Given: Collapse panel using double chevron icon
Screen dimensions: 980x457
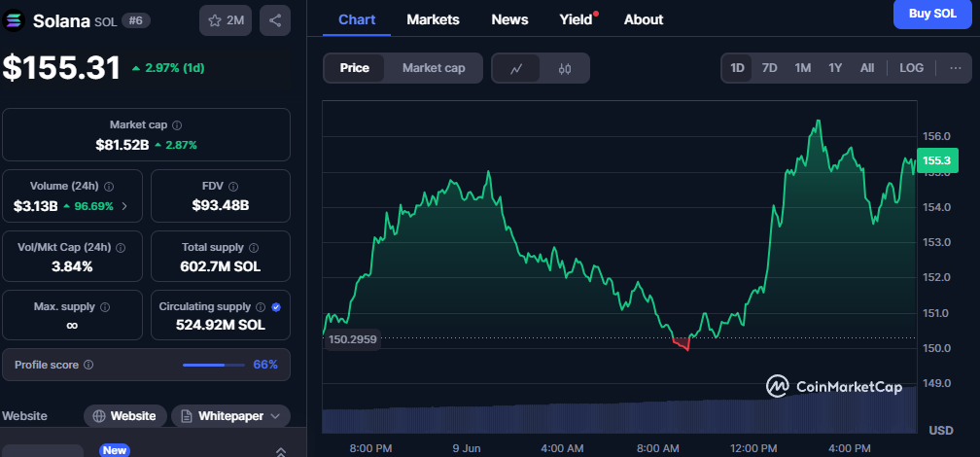Looking at the screenshot, I should [281, 451].
